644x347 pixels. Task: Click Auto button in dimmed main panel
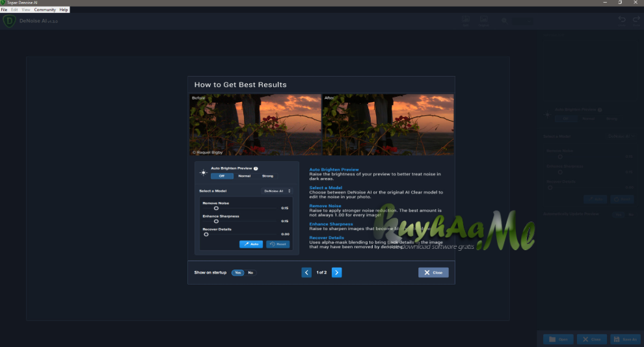pyautogui.click(x=595, y=199)
